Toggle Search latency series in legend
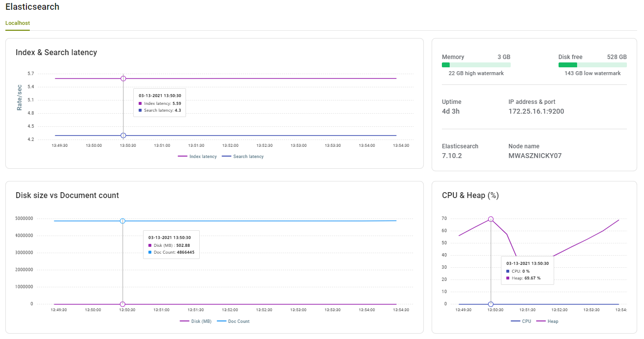644x339 pixels. click(x=243, y=157)
